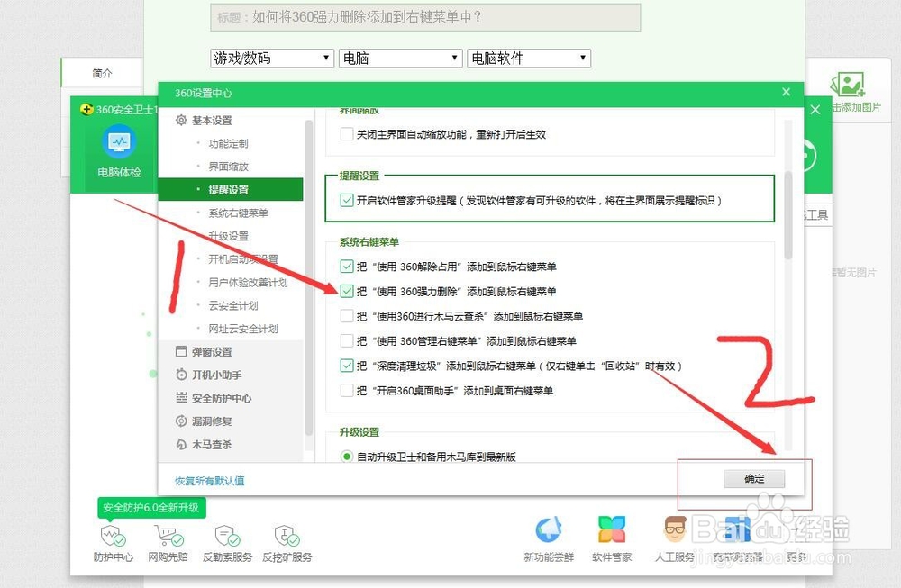The image size is (901, 588).
Task: Select 功能定制 in settings sidebar
Action: pyautogui.click(x=228, y=143)
